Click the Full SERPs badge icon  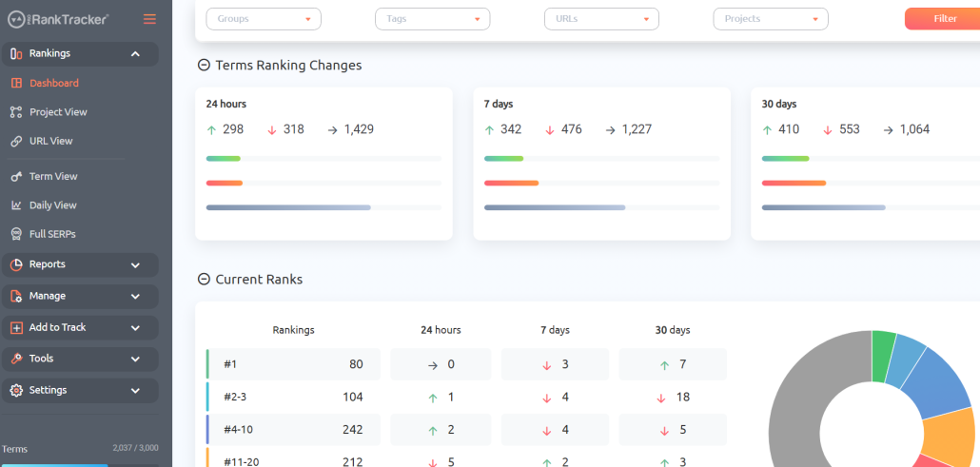[x=17, y=234]
